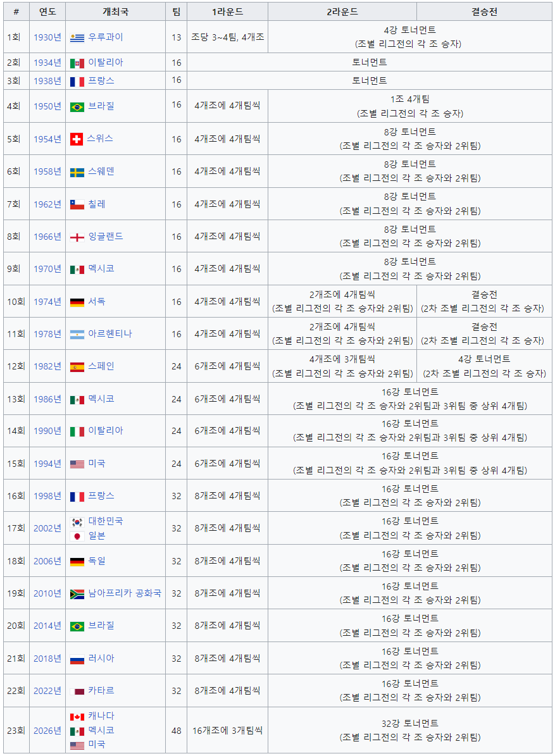This screenshot has width=555, height=756.
Task: Open the 1982년 year link
Action: (47, 366)
